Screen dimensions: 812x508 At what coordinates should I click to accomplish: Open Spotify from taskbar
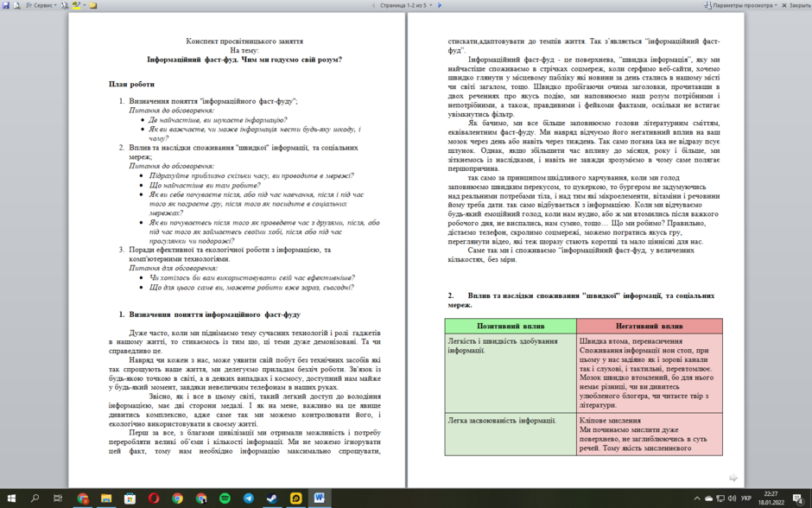[x=225, y=498]
